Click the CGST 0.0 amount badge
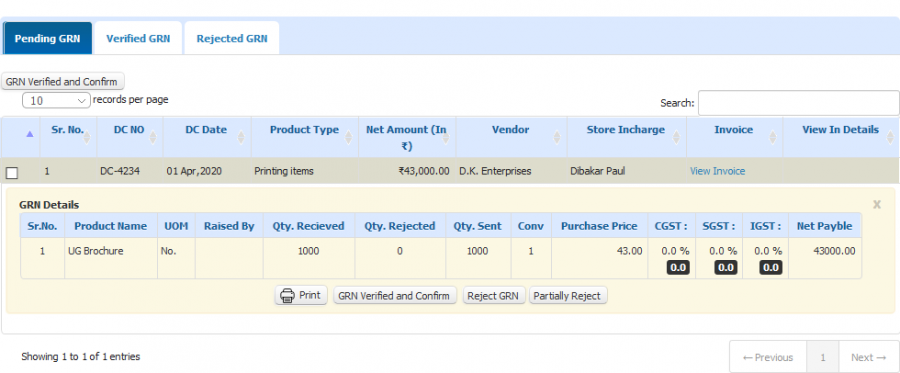Screen dimensions: 900x373 (x=678, y=267)
